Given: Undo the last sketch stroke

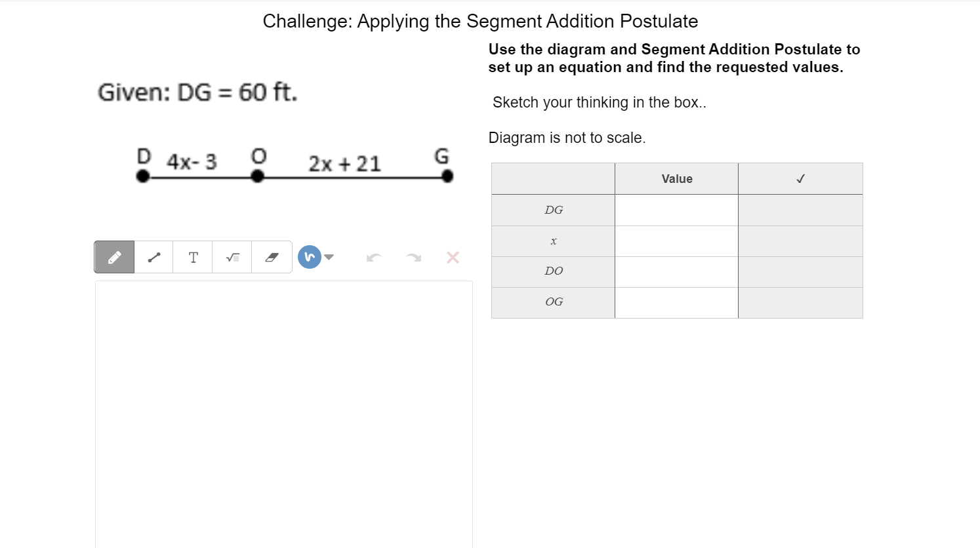Looking at the screenshot, I should pos(373,257).
